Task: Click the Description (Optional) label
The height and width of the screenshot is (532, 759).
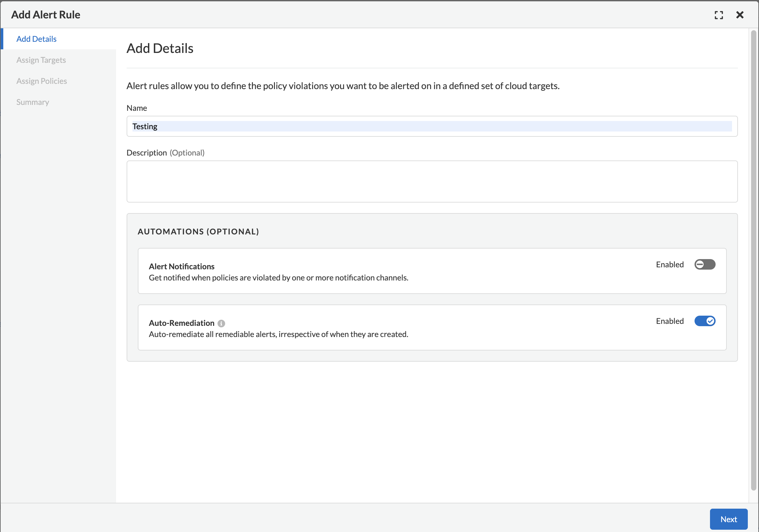Action: pos(166,153)
